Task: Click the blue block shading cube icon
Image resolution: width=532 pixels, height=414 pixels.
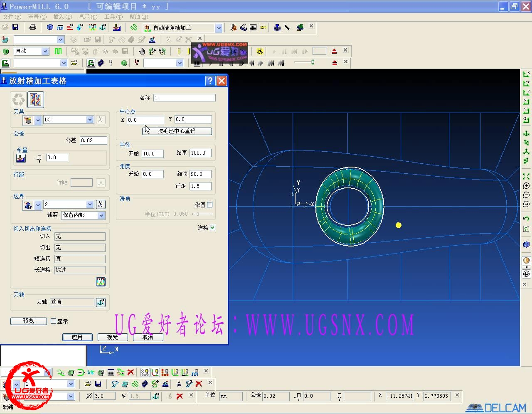Action: 526,244
